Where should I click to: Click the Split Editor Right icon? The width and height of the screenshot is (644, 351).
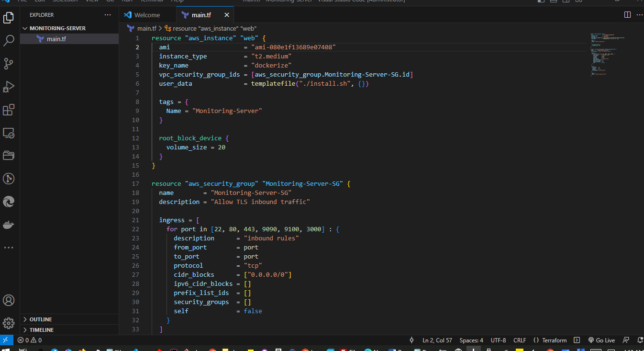(627, 15)
